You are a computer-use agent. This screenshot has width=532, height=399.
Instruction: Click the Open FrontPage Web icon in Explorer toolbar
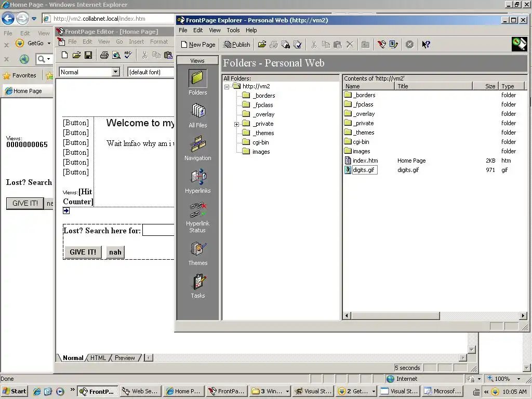point(262,45)
